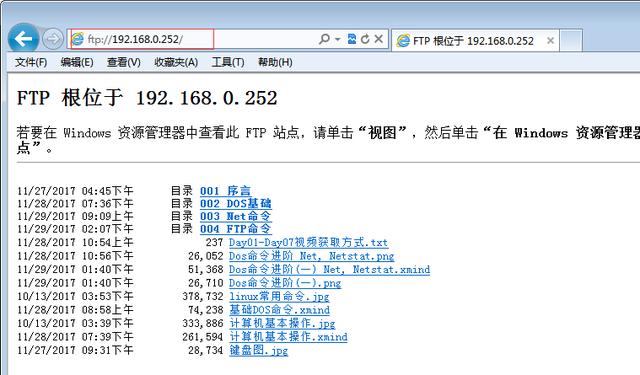The height and width of the screenshot is (375, 640).
Task: Click 目录 label beside 001 序言
Action: 182,191
